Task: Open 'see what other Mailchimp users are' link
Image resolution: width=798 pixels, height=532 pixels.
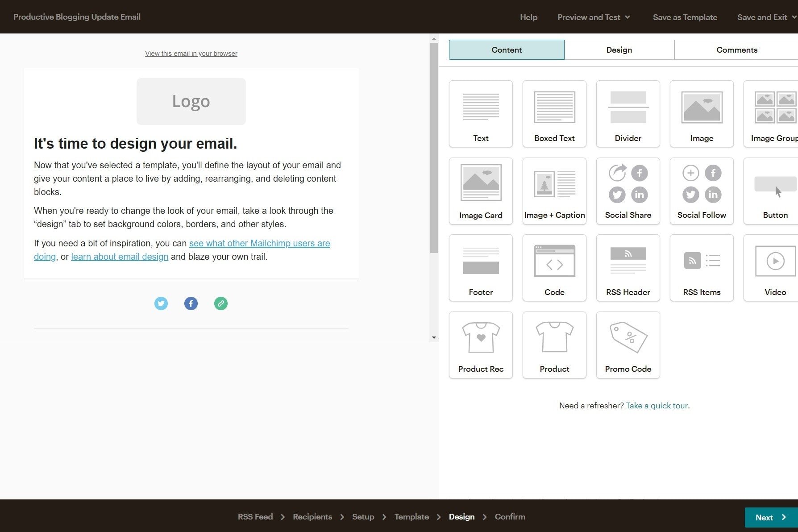Action: pos(260,243)
